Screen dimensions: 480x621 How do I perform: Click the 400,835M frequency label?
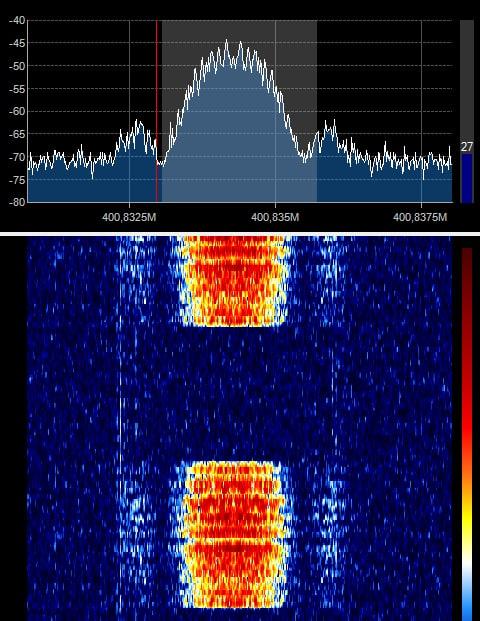coord(275,217)
